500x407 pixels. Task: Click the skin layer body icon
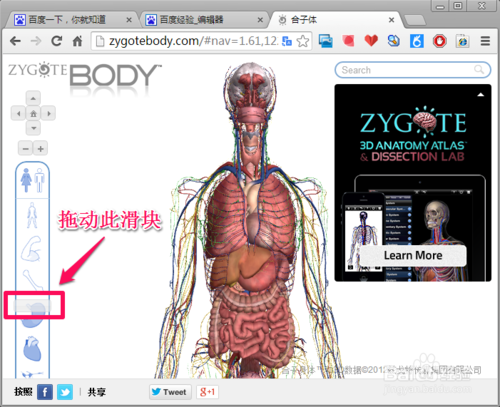(32, 215)
